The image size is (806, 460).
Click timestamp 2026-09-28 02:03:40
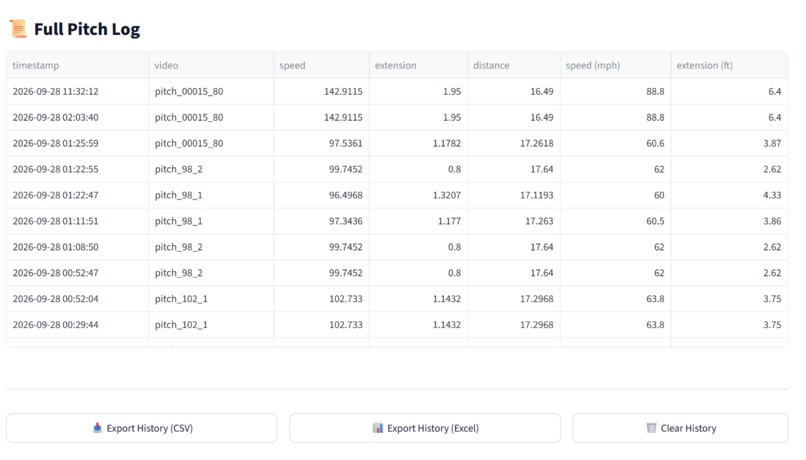point(56,117)
